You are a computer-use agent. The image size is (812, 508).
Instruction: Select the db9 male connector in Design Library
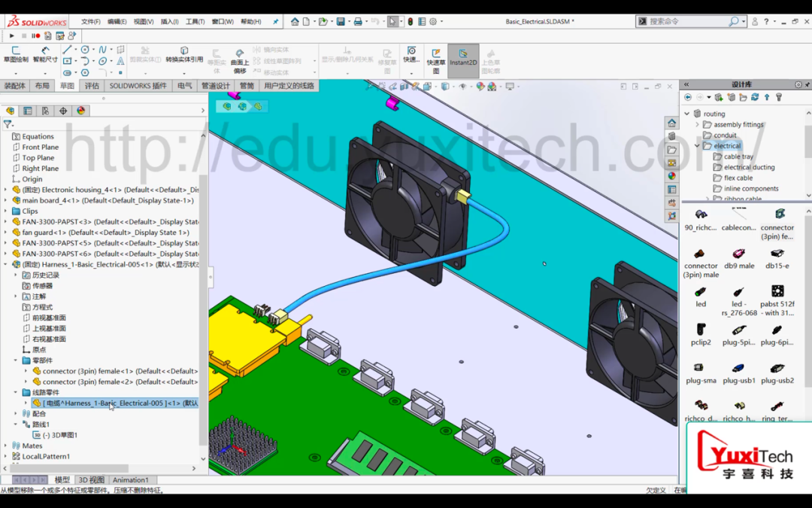point(739,258)
